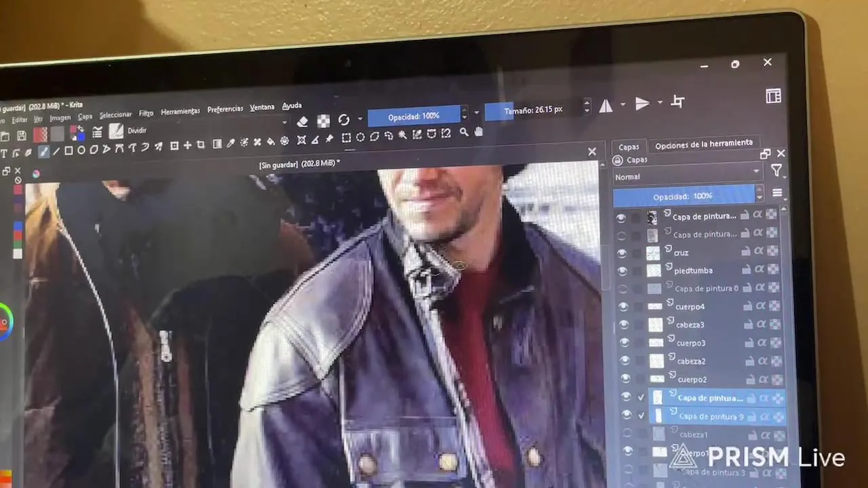
Task: Select the cruz layer thumbnail
Action: click(x=652, y=253)
